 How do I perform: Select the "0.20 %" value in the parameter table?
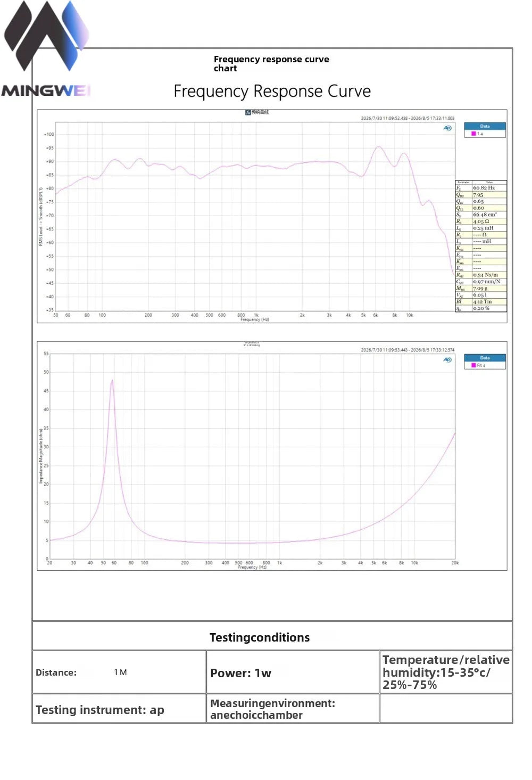481,308
